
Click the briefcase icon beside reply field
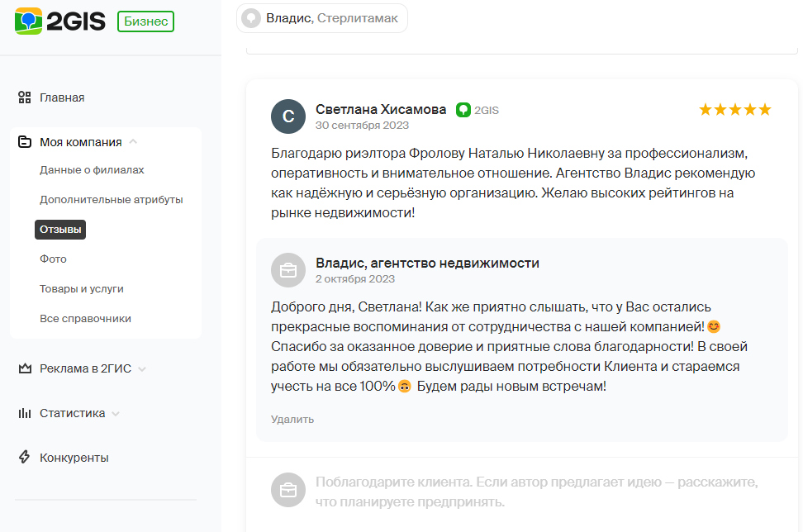tap(288, 490)
